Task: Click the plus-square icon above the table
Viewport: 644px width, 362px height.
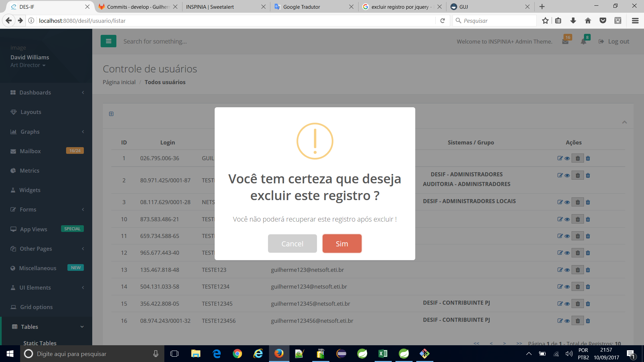Action: tap(111, 114)
